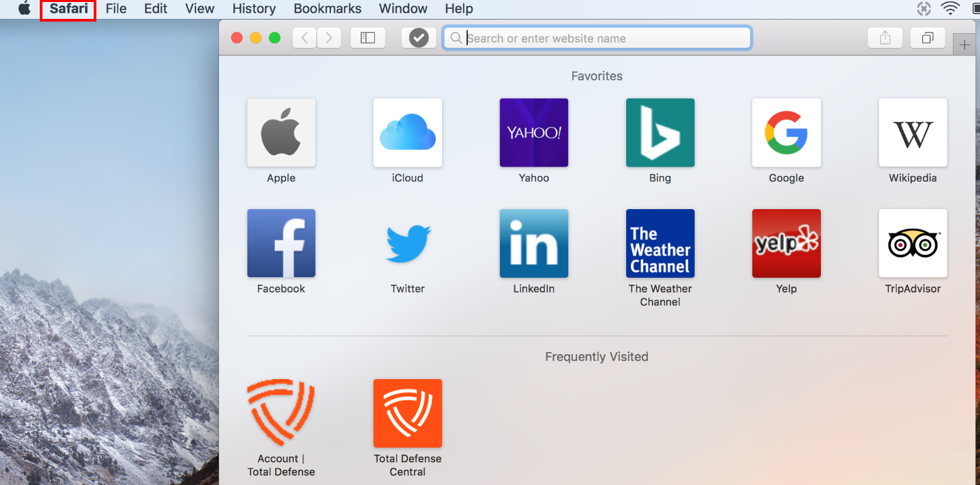Click the Forward navigation arrow
The width and height of the screenshot is (980, 485).
click(x=329, y=38)
